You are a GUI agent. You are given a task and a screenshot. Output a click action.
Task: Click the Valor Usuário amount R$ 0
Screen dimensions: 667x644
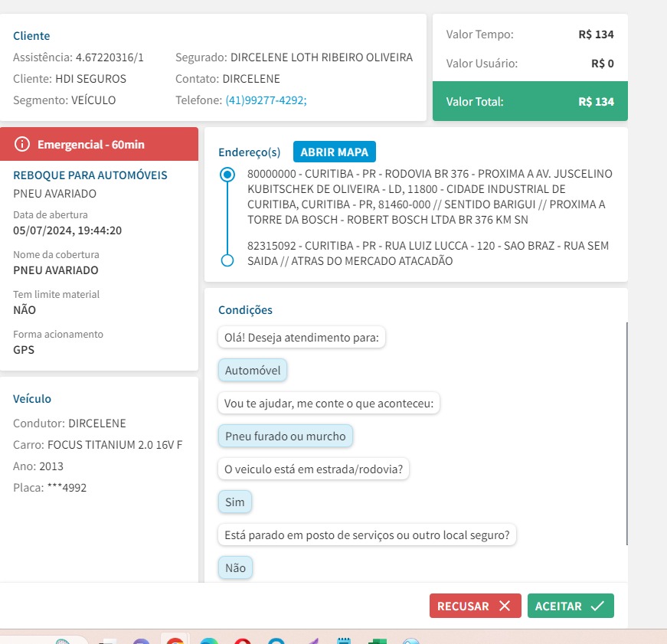click(603, 64)
